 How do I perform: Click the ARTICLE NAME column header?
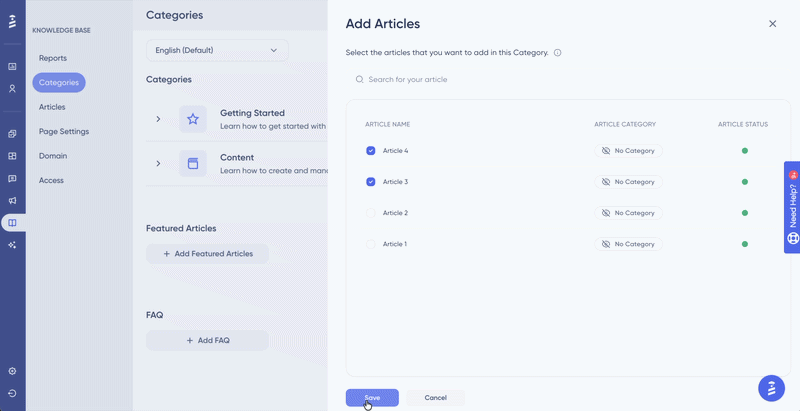click(388, 124)
